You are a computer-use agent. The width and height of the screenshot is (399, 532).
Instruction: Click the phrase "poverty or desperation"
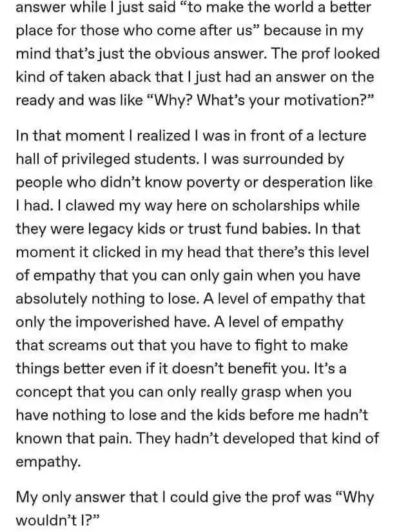pyautogui.click(x=266, y=182)
